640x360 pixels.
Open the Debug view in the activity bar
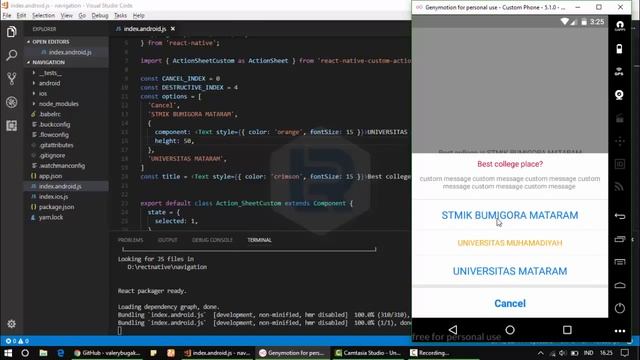11,102
